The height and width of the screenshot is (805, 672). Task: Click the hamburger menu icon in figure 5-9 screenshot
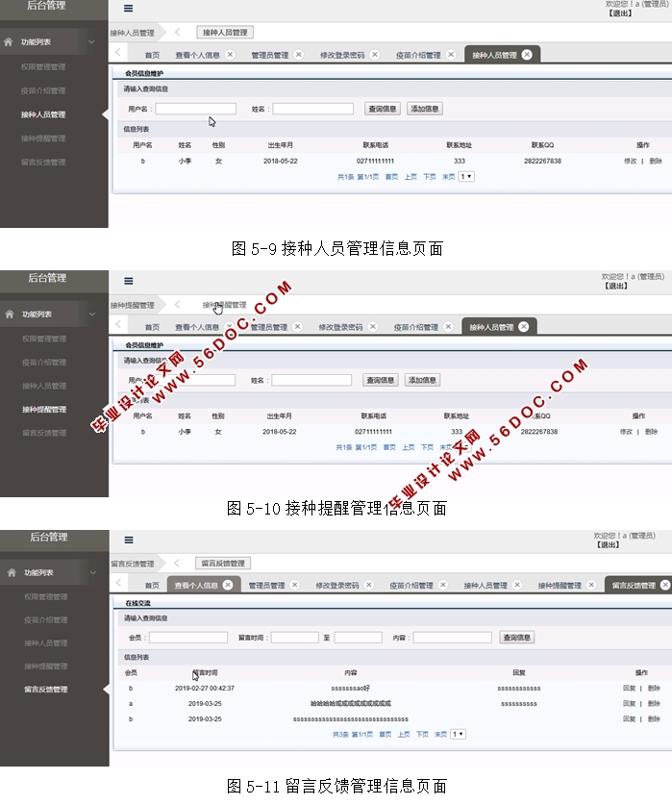point(128,9)
